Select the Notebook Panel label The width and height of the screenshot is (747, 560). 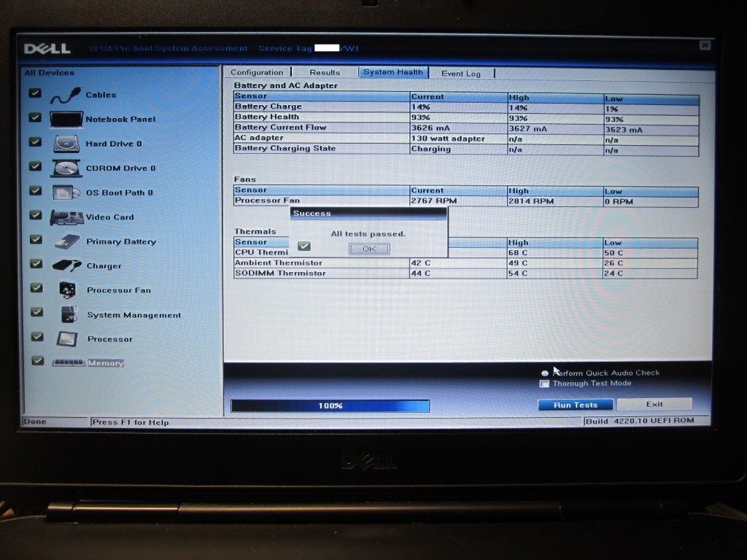[x=120, y=119]
